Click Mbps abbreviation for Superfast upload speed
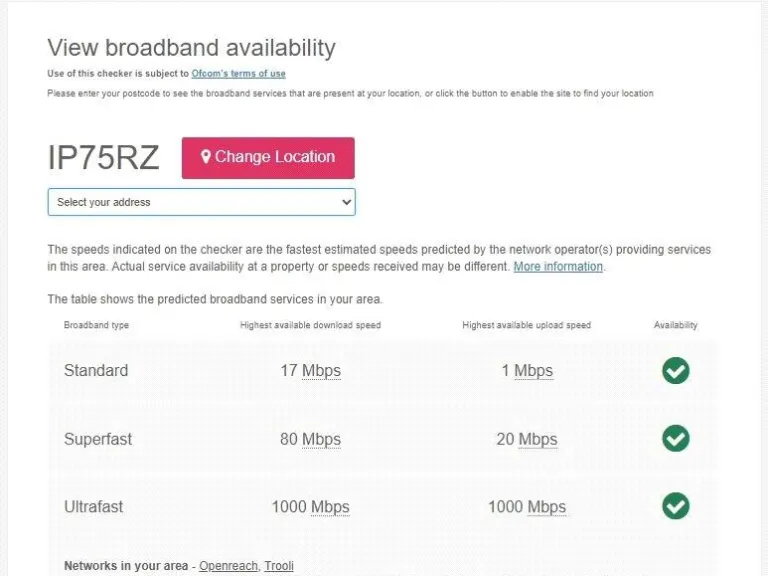This screenshot has width=768, height=576. [537, 439]
